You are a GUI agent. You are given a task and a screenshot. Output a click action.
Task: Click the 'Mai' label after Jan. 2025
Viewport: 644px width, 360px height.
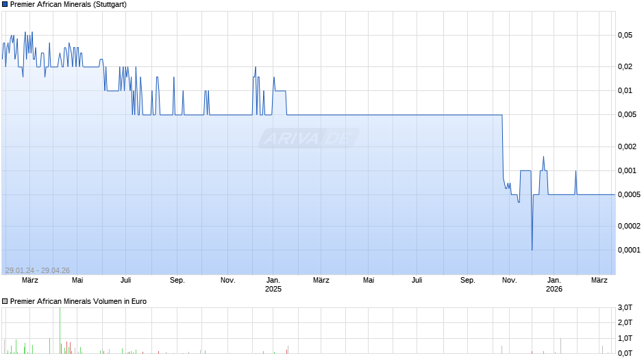pyautogui.click(x=369, y=281)
